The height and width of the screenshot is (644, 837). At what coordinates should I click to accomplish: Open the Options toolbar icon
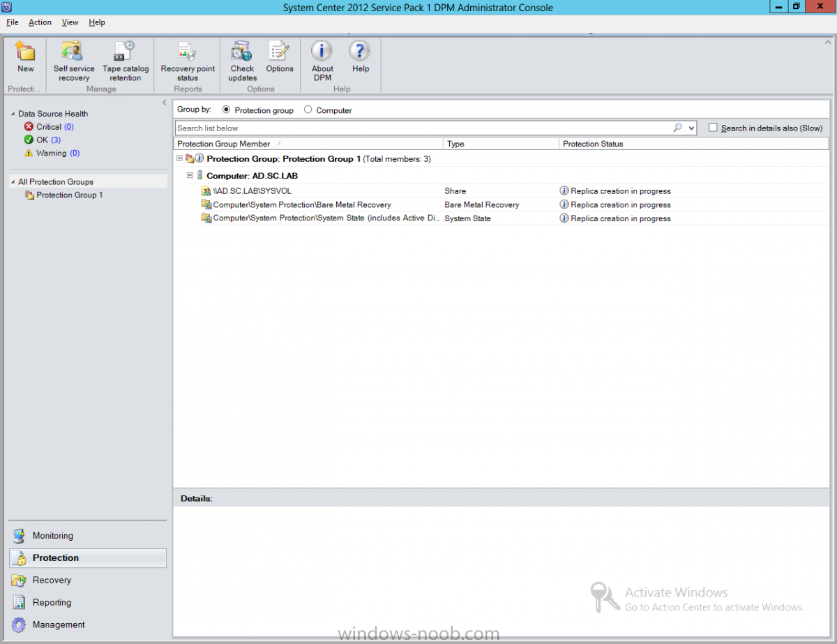coord(279,51)
